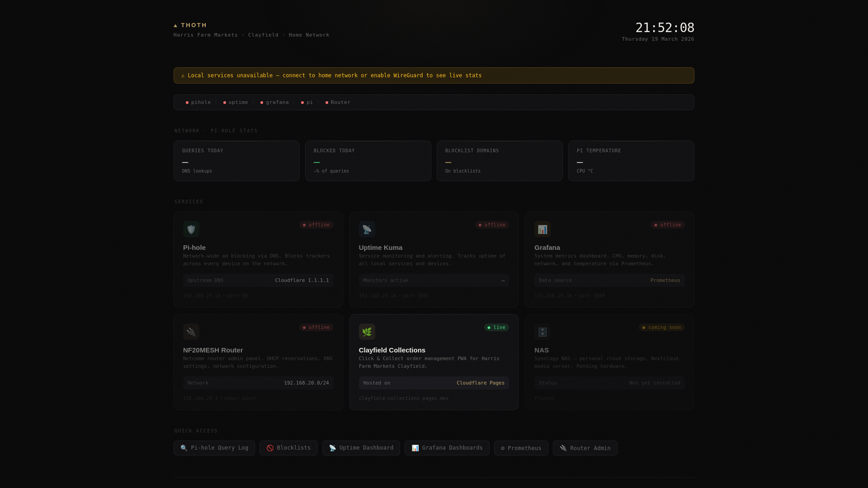The image size is (868, 488).
Task: Click the offline badge on Uptime Kuma card
Action: (492, 225)
